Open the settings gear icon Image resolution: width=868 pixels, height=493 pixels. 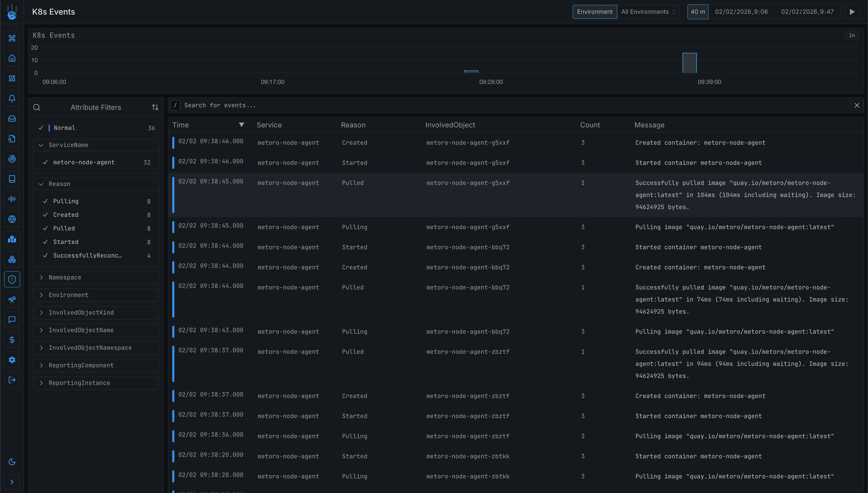tap(12, 360)
